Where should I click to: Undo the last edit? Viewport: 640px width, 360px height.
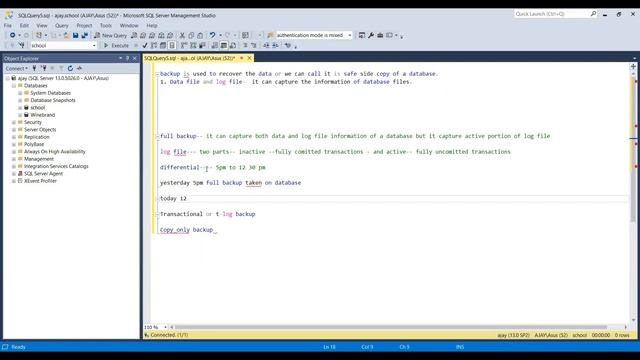pyautogui.click(x=212, y=36)
